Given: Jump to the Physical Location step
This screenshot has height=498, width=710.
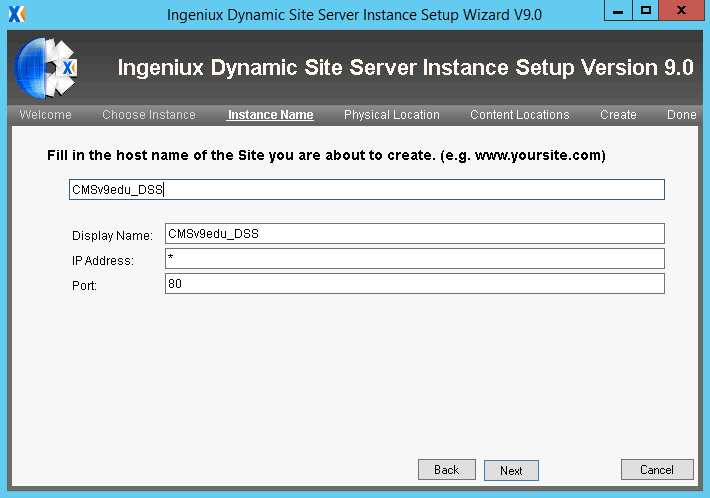Looking at the screenshot, I should pyautogui.click(x=392, y=115).
